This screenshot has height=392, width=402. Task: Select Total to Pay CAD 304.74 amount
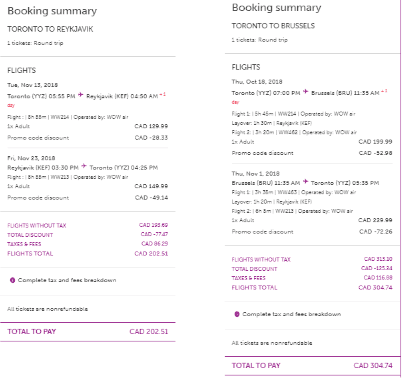click(x=373, y=366)
